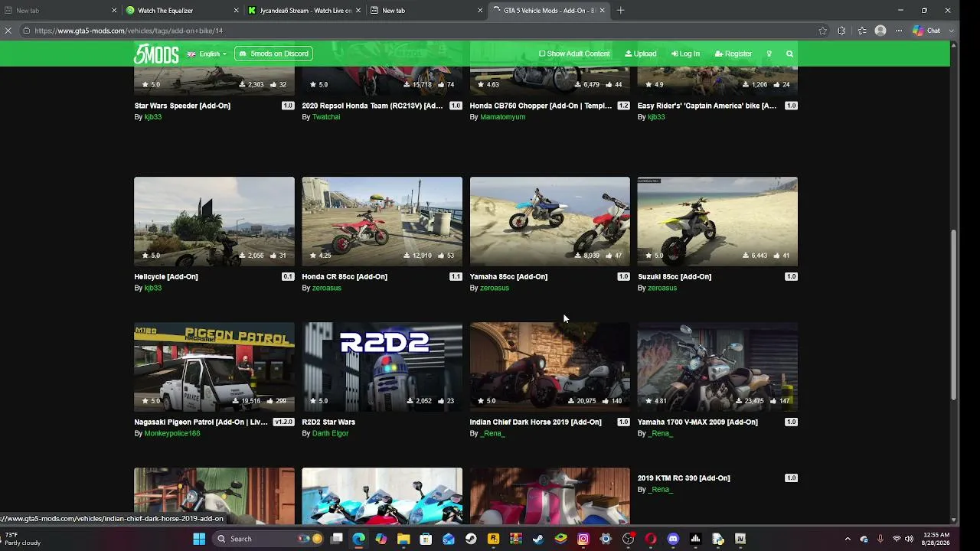This screenshot has height=551, width=980.
Task: Open Discord from the taskbar
Action: click(x=673, y=539)
